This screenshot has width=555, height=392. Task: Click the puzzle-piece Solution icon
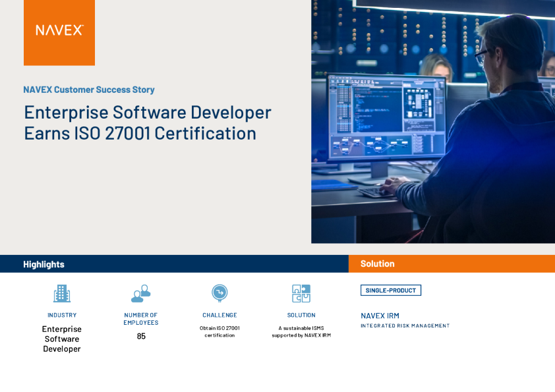click(x=301, y=293)
